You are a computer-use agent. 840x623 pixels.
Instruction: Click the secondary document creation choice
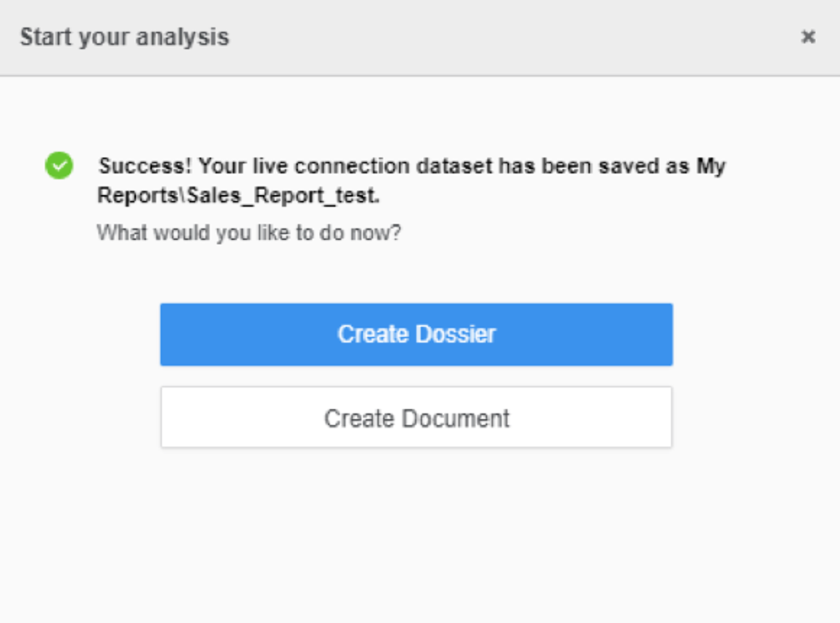pyautogui.click(x=416, y=417)
